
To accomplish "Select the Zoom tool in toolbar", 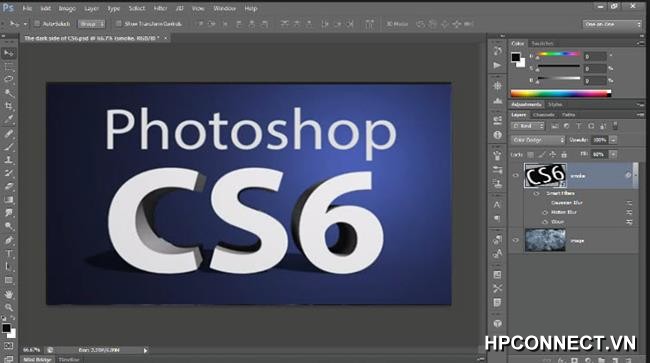I will coord(8,307).
